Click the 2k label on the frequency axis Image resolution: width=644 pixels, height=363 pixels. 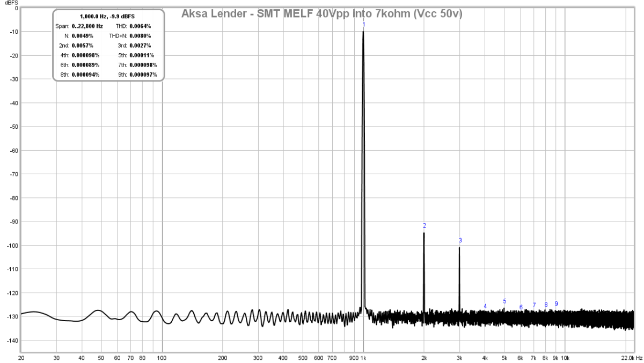tap(424, 357)
